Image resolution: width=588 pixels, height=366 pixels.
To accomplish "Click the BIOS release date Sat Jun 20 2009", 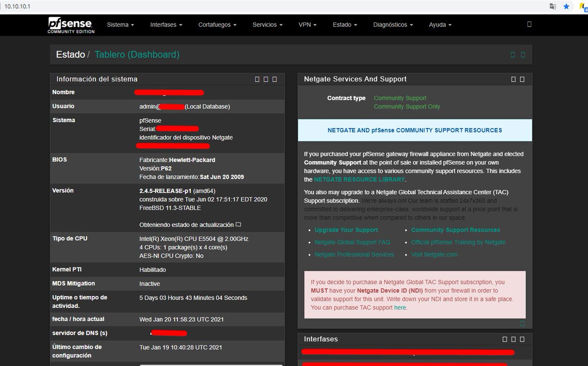I will 222,177.
